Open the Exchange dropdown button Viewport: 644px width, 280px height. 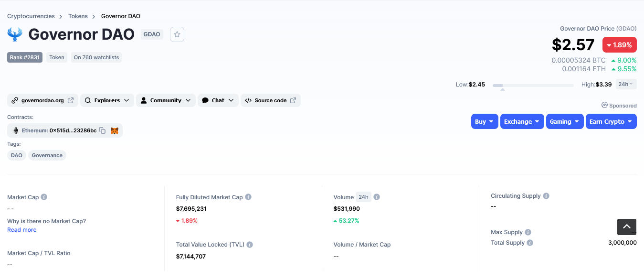[x=522, y=121]
